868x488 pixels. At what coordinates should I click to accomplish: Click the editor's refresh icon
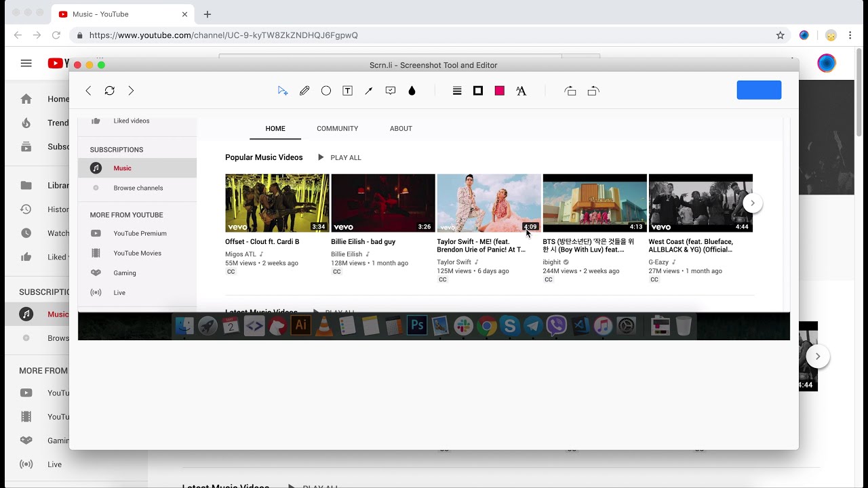tap(109, 91)
